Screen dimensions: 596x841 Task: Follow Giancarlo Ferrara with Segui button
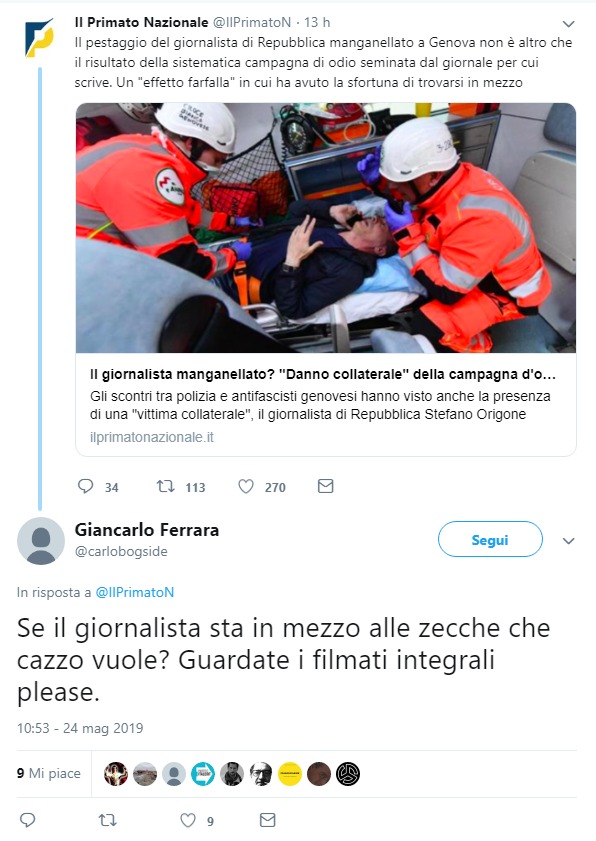tap(490, 539)
